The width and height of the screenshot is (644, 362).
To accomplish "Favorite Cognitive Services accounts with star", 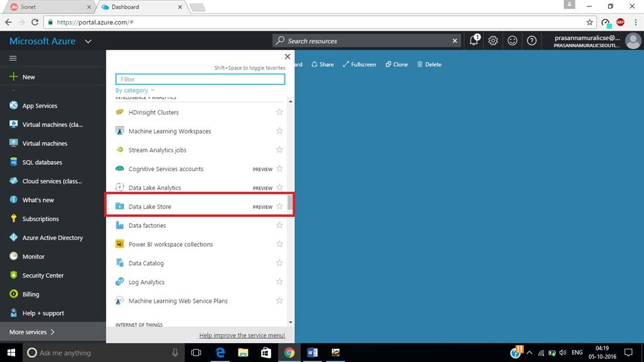I will (x=279, y=169).
